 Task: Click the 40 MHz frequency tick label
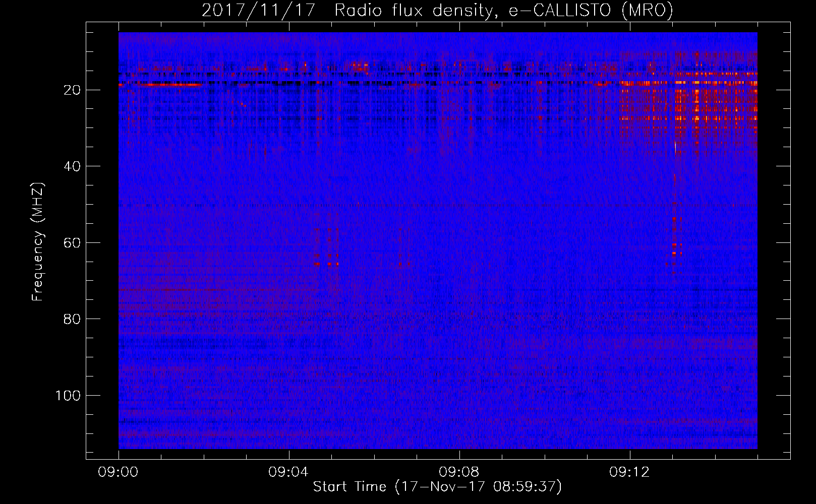click(72, 166)
